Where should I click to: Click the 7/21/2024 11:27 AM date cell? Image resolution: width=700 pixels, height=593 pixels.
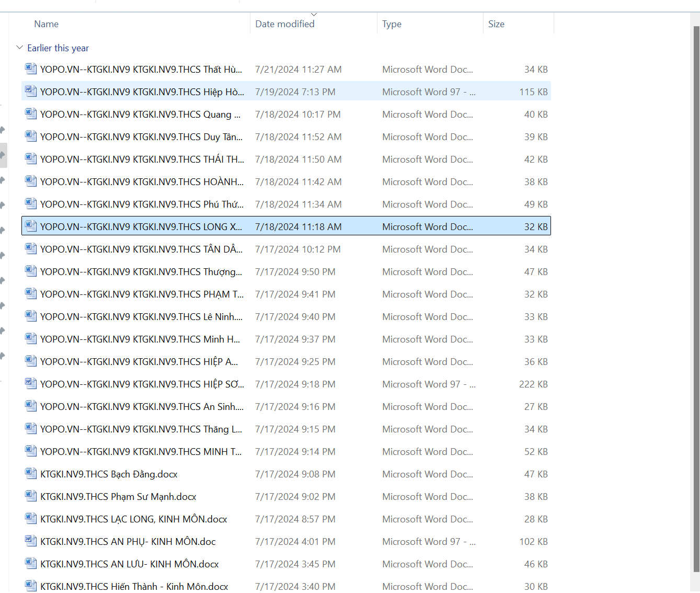[299, 70]
